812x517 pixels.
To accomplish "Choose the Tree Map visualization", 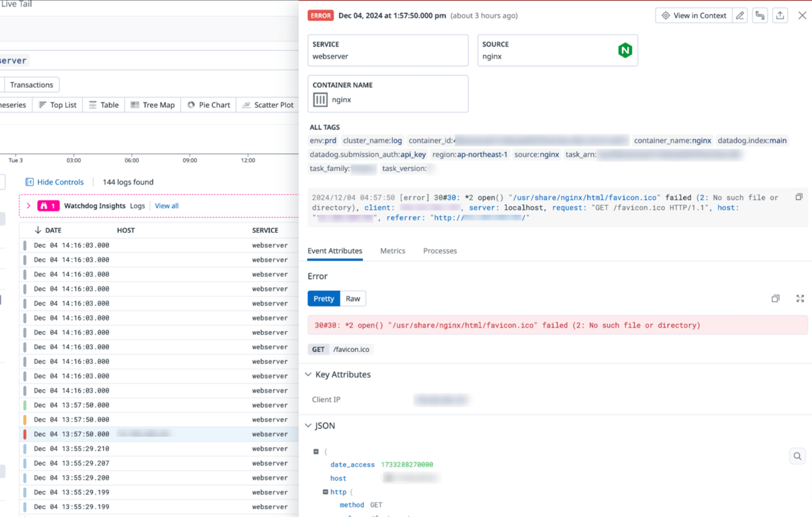I will [153, 105].
